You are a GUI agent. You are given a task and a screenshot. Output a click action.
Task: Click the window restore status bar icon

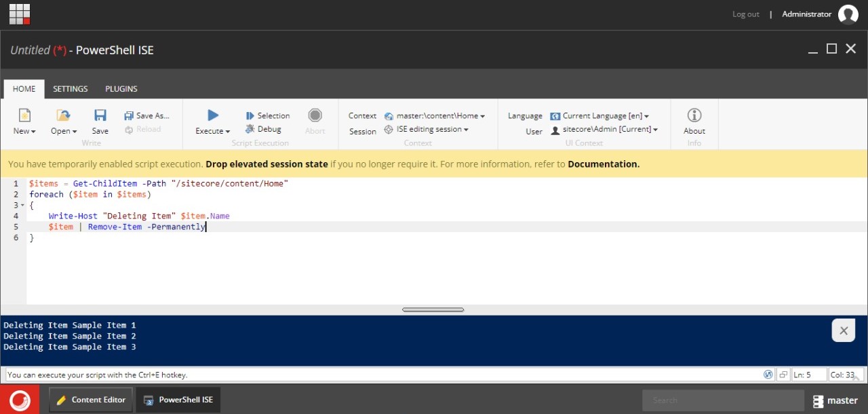(783, 374)
